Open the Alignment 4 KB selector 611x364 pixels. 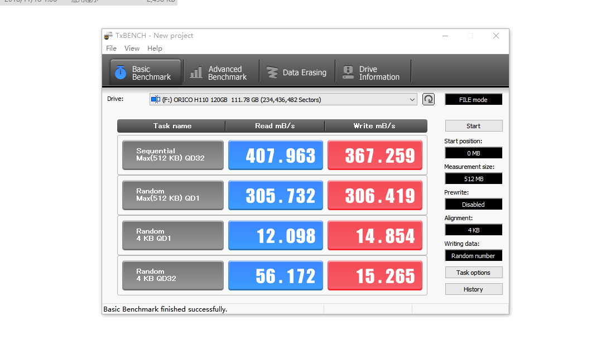tap(473, 230)
